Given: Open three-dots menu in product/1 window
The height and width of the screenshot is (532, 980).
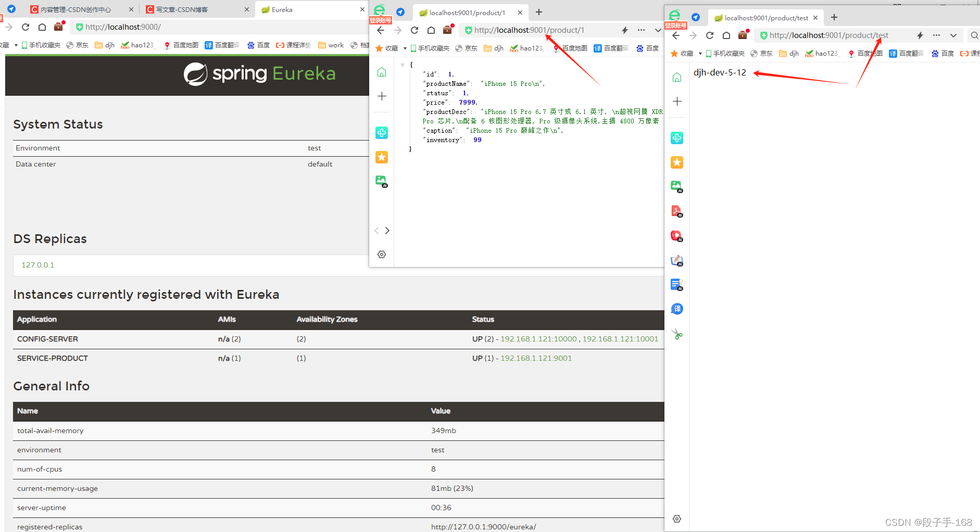Looking at the screenshot, I should [641, 30].
